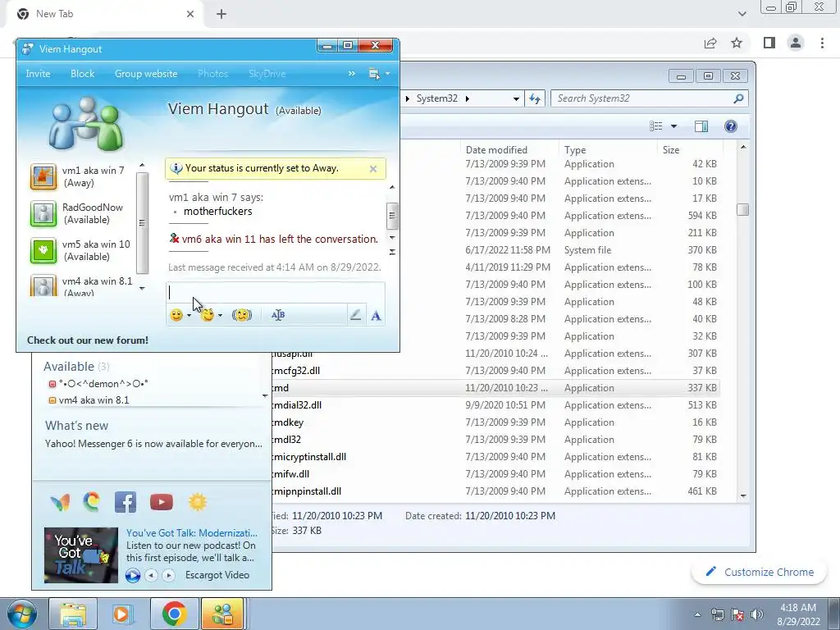Open the Facebook icon in Messenger
The width and height of the screenshot is (840, 630).
[x=126, y=502]
